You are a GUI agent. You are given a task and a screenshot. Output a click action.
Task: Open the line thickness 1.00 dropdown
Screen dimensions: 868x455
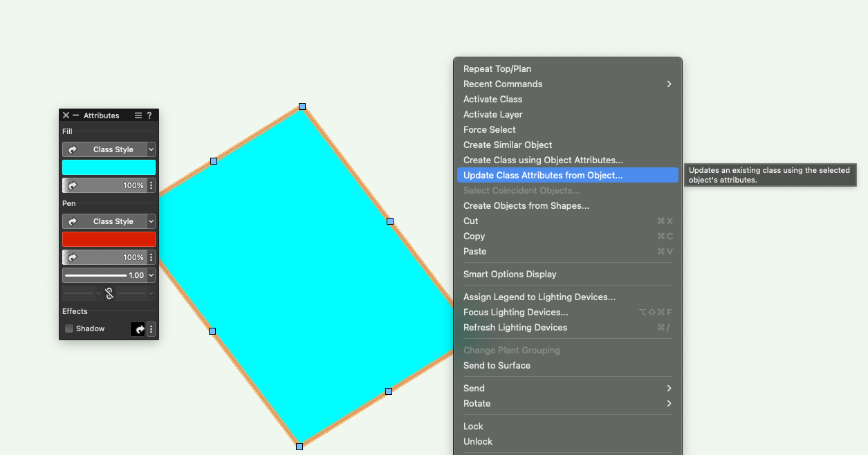click(151, 275)
